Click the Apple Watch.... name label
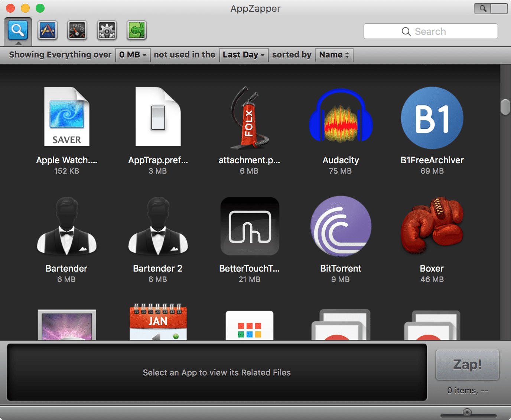Screen dimensions: 511x420 click(x=67, y=160)
